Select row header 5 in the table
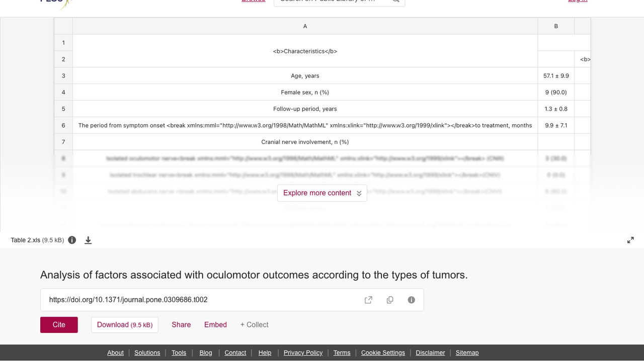 tap(63, 109)
